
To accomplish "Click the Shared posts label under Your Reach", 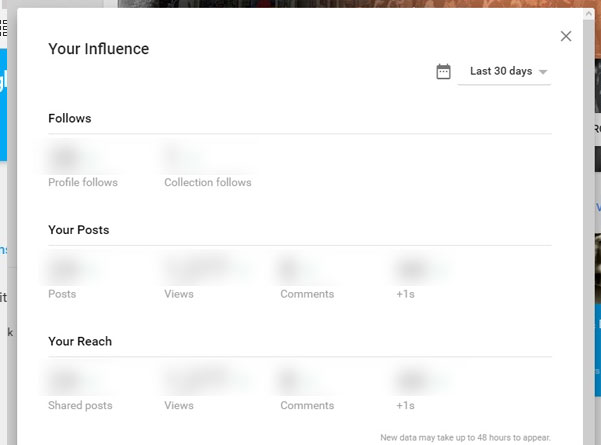I will pos(80,406).
